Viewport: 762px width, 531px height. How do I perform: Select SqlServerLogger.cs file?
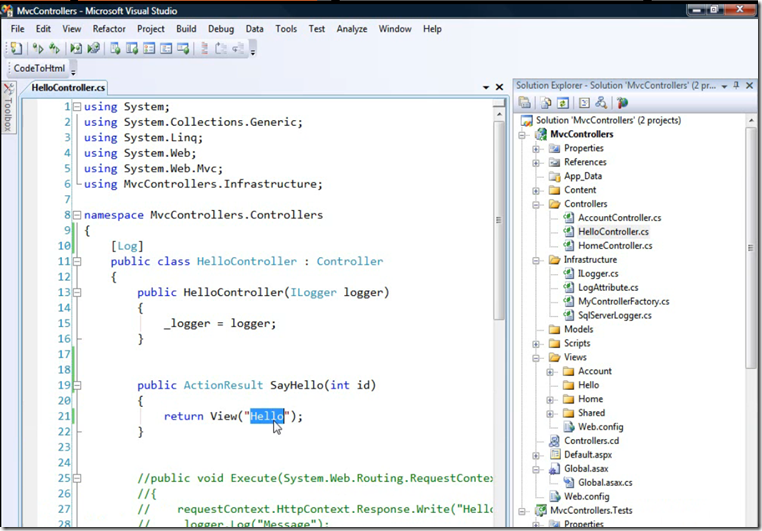click(615, 315)
